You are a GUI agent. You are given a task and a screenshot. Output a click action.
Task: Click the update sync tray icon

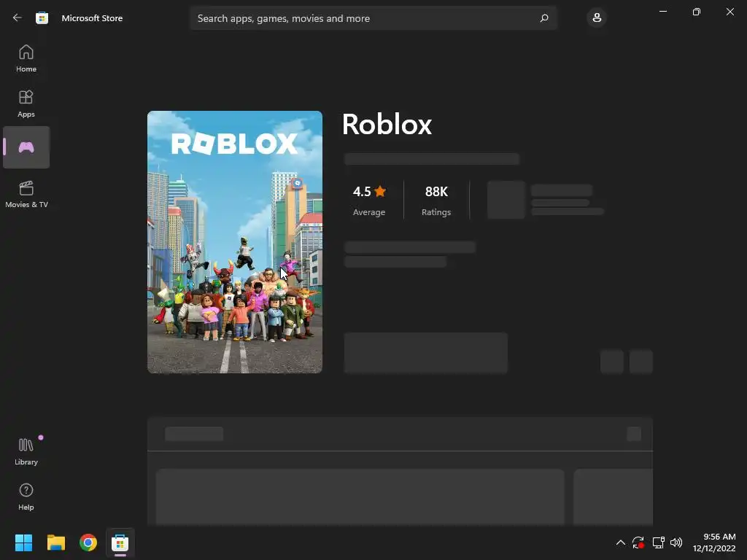point(638,542)
